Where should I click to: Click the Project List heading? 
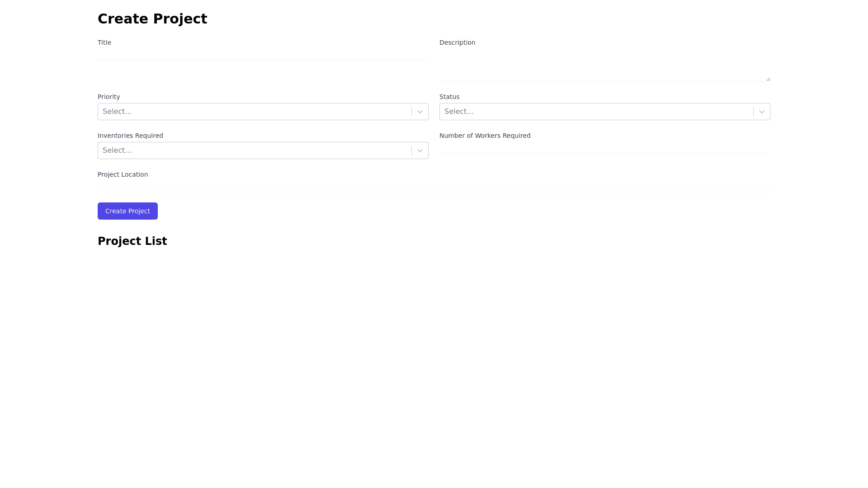tap(132, 241)
